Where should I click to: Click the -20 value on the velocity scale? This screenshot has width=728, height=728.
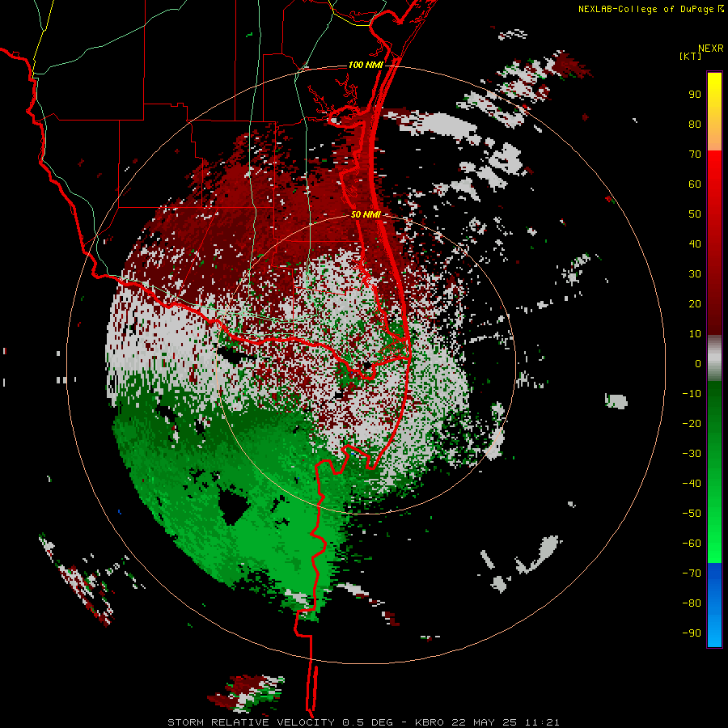tap(692, 424)
